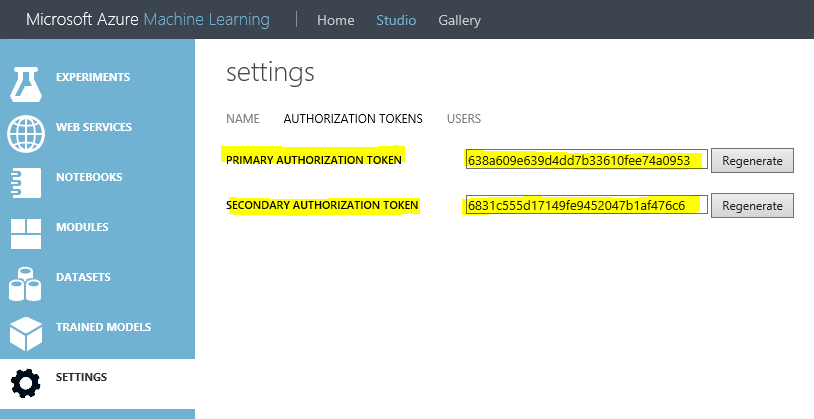Select the Authorization Tokens tab

coord(353,119)
